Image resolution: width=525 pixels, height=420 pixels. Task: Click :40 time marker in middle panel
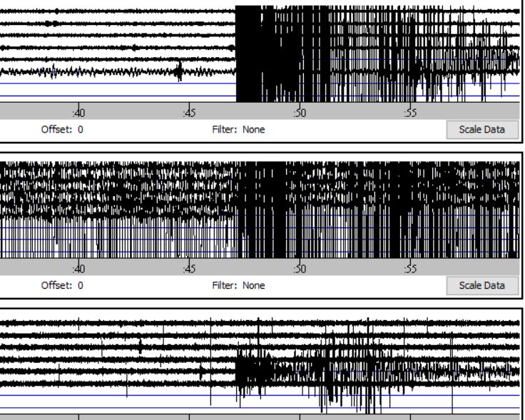tap(78, 269)
